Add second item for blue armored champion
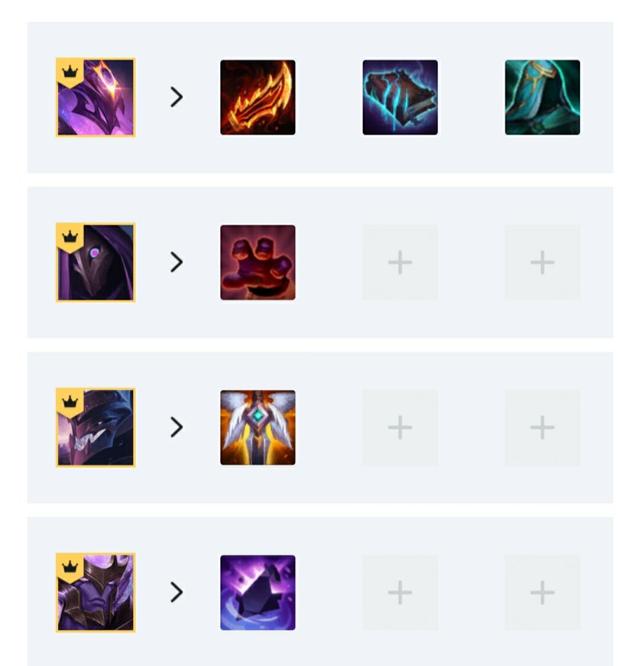Image resolution: width=640 pixels, height=666 pixels. pos(400,427)
